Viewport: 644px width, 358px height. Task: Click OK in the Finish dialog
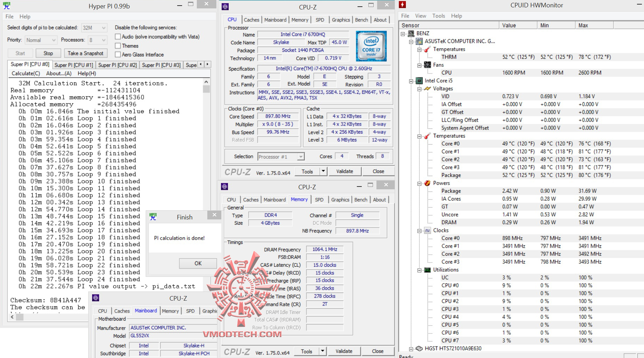(x=198, y=263)
